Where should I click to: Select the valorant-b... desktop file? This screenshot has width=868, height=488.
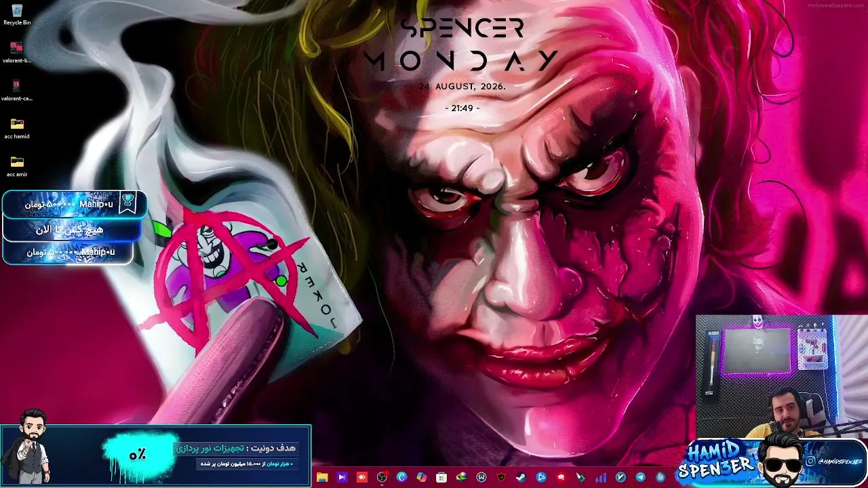point(17,52)
